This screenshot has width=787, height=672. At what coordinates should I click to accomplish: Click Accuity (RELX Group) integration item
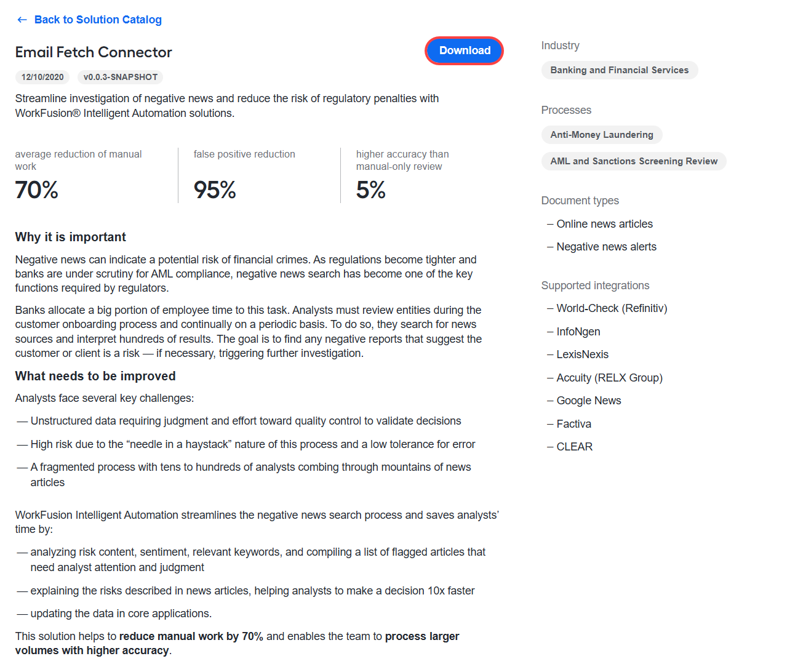tap(609, 378)
